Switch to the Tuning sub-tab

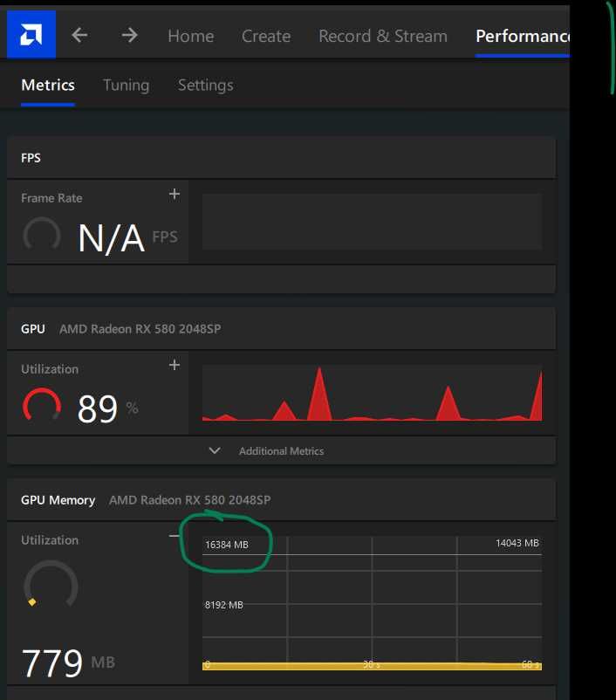126,85
